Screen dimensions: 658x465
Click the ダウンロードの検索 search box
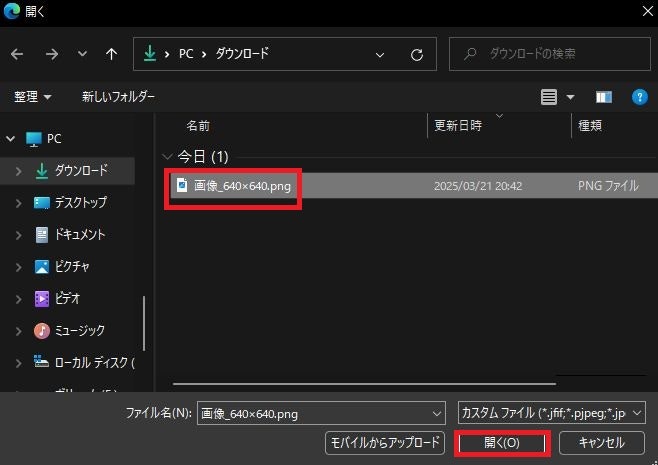point(550,54)
